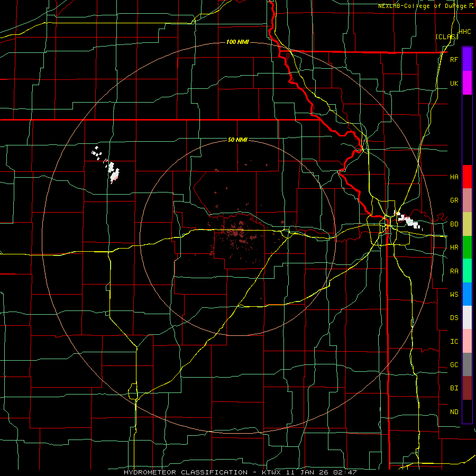The image size is (476, 476).
Task: Click the RF legend label
Action: pos(454,59)
